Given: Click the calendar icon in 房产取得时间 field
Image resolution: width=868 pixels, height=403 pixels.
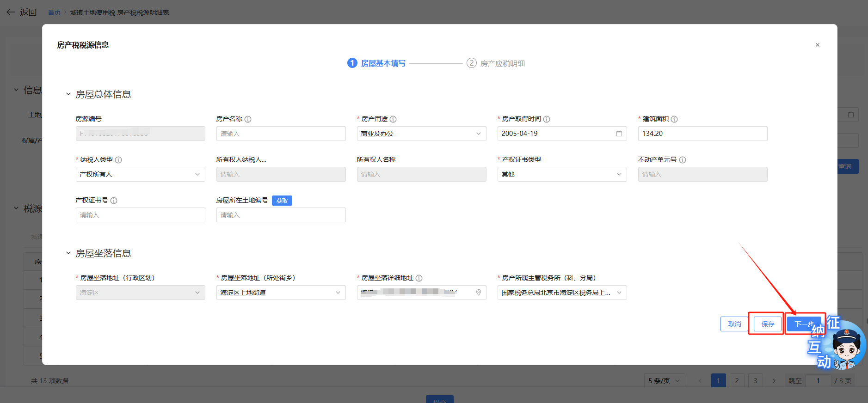Looking at the screenshot, I should 619,134.
